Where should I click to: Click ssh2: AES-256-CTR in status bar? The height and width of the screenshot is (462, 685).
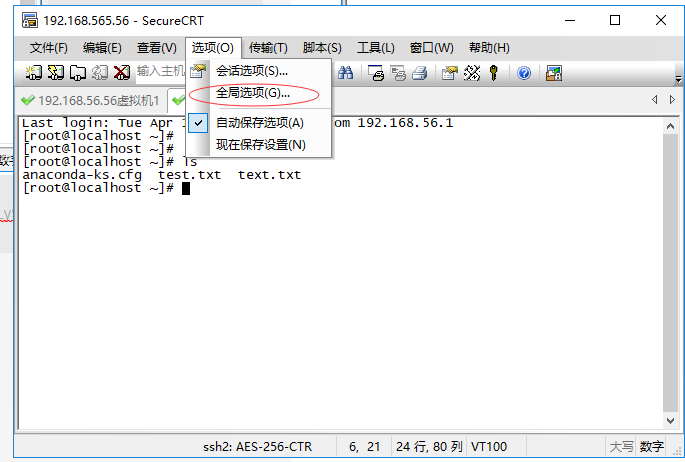(x=258, y=446)
